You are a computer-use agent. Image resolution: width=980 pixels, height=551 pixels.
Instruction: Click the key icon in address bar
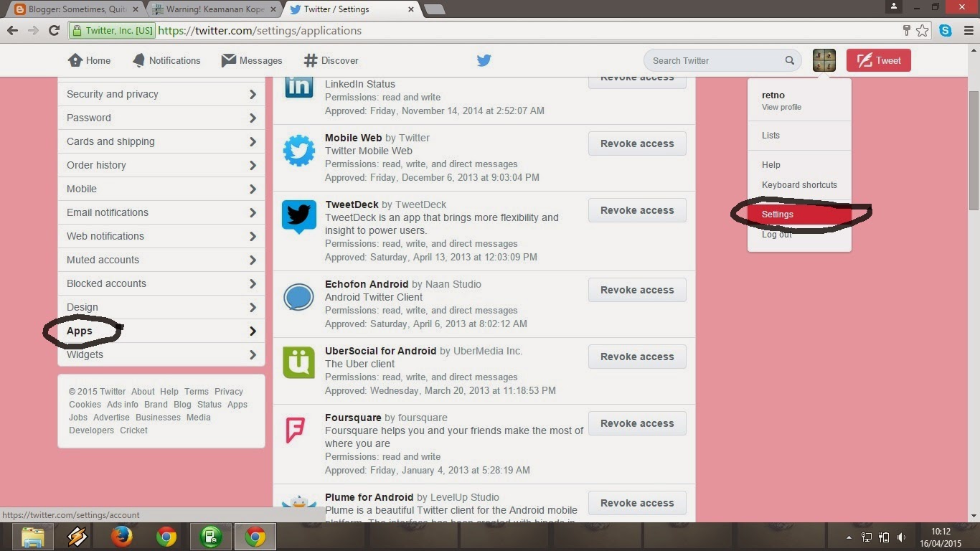906,30
